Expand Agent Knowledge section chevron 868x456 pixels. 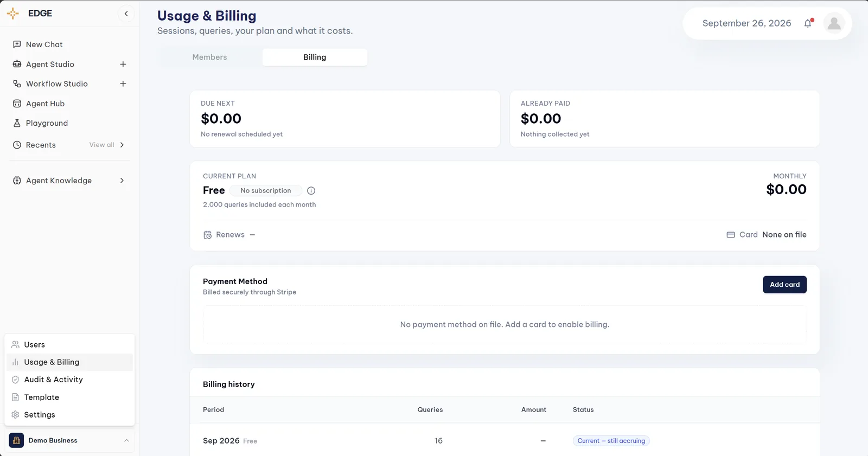click(122, 181)
